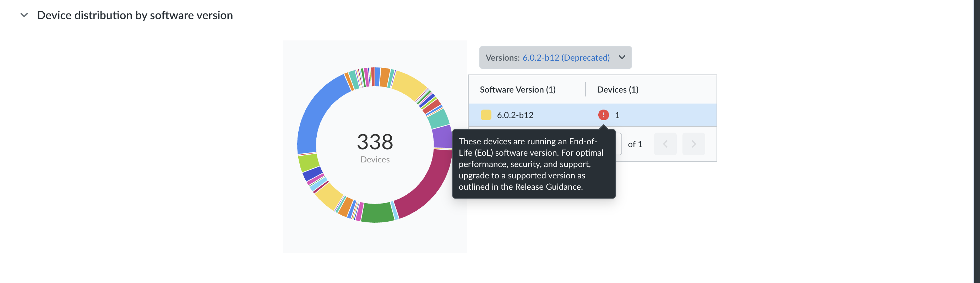The height and width of the screenshot is (283, 980).
Task: Click the top yellow donut chart segment
Action: pos(409,84)
